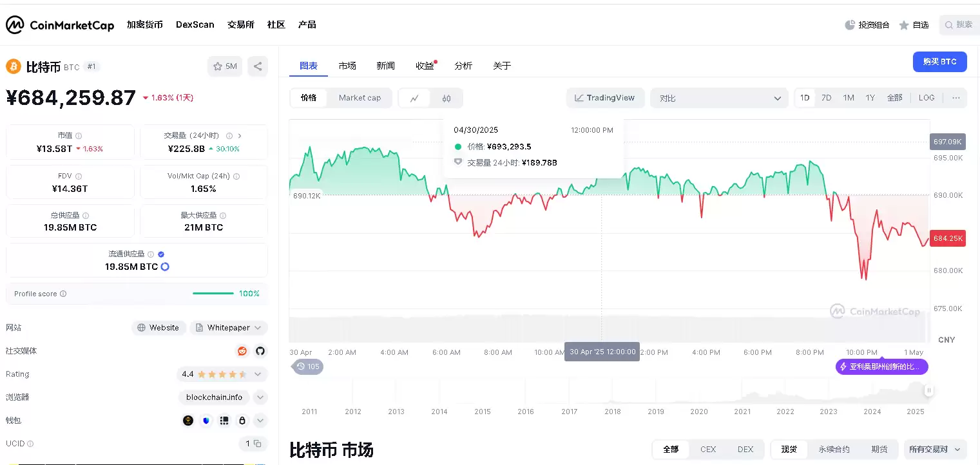Switch to line chart icon
Viewport: 980px width, 465px height.
coord(413,98)
